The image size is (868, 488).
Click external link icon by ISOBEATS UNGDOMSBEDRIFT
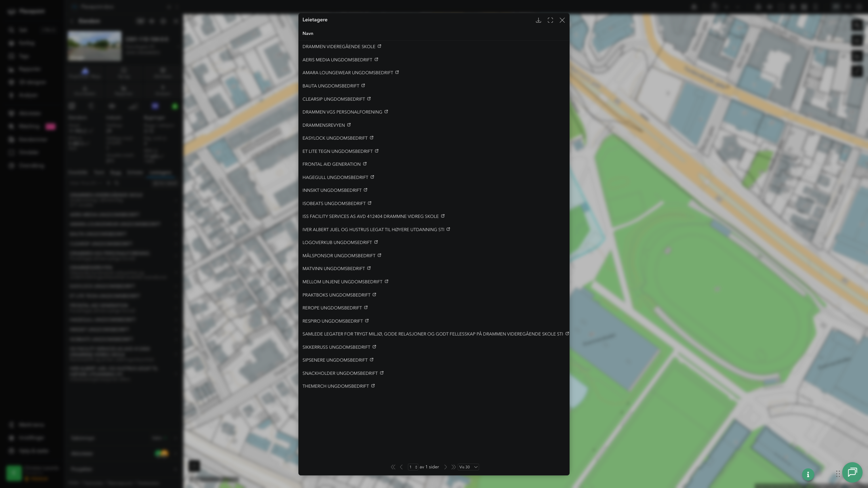click(x=370, y=203)
